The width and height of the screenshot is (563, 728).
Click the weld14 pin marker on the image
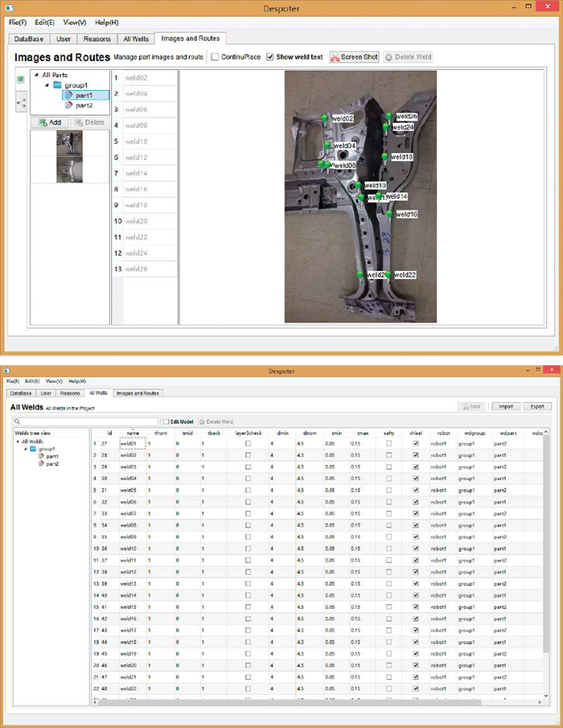point(379,196)
